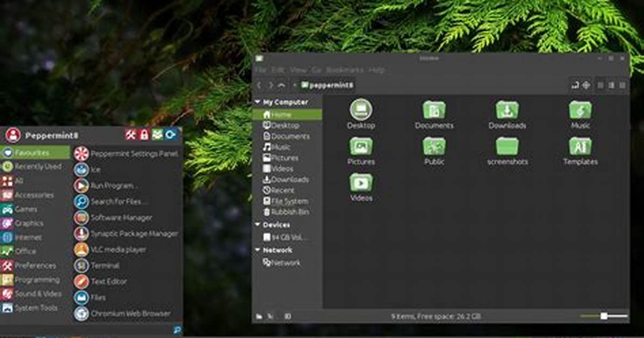Viewport: 644px width, 338px height.
Task: Click the lock screen icon in menu header
Action: pyautogui.click(x=144, y=135)
